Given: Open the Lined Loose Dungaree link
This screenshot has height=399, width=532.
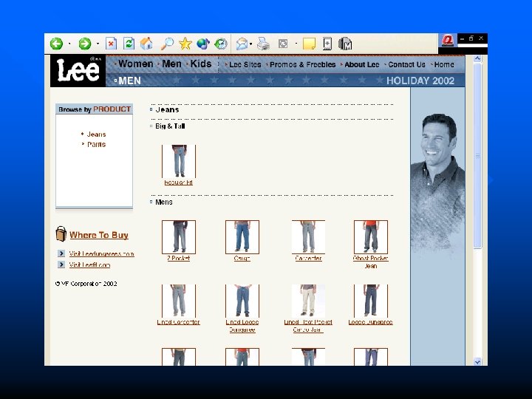Looking at the screenshot, I should point(242,326).
